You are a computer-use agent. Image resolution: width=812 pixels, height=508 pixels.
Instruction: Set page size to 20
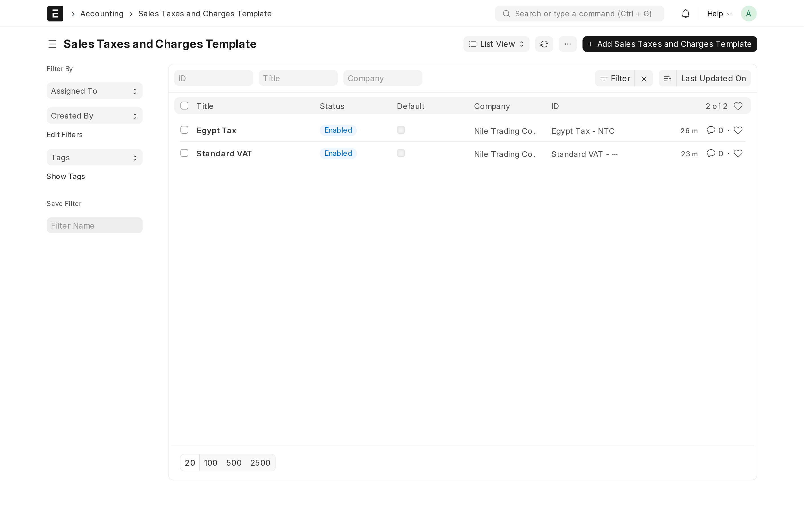point(190,463)
